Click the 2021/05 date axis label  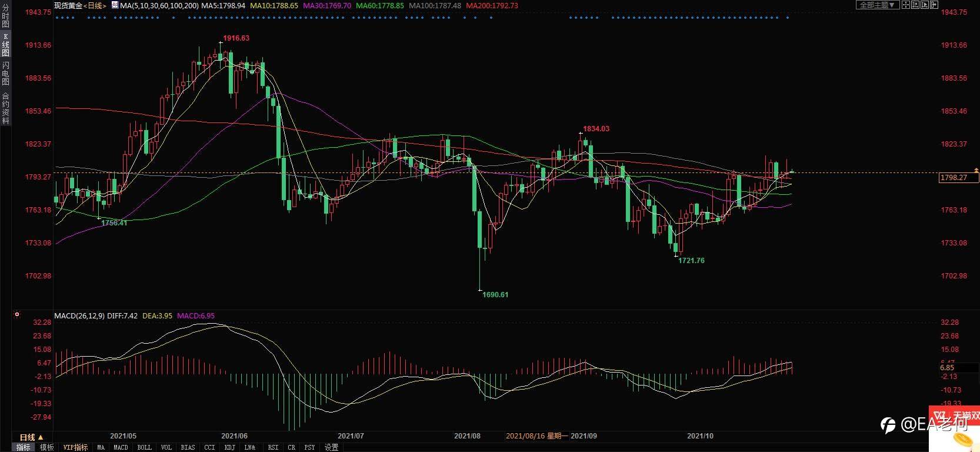[x=123, y=436]
